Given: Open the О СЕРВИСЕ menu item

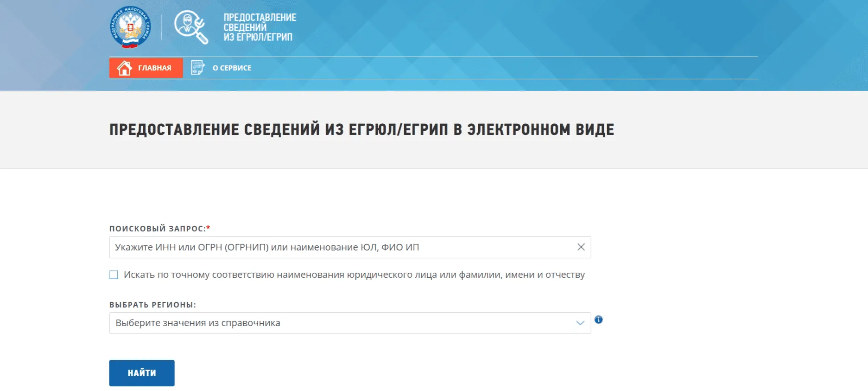Looking at the screenshot, I should click(x=232, y=68).
